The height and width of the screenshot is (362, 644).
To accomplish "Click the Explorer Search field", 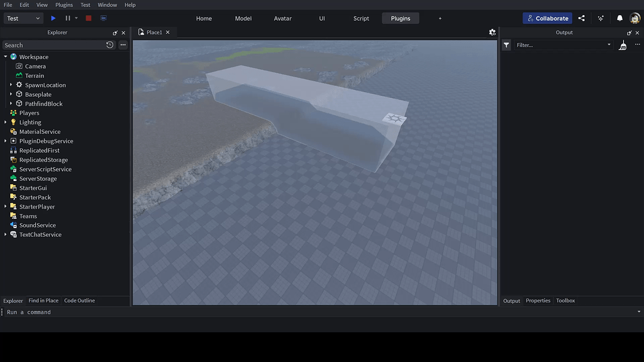I will (53, 45).
